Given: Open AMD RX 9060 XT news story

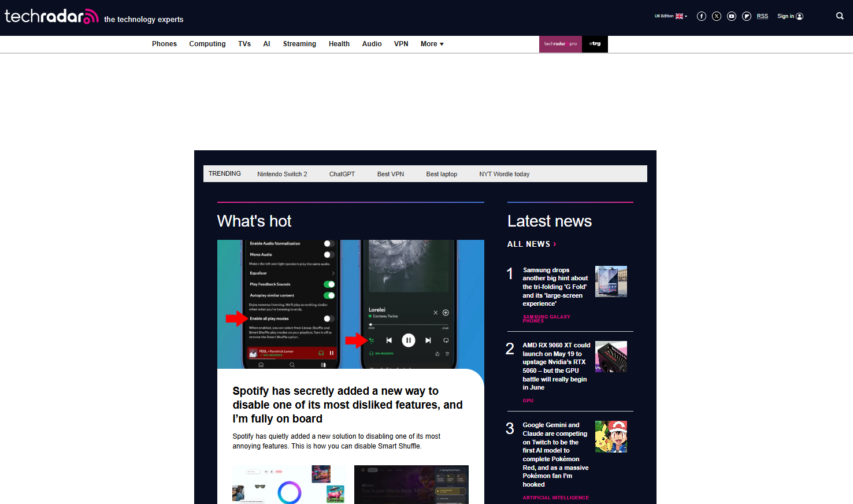Looking at the screenshot, I should pyautogui.click(x=557, y=366).
